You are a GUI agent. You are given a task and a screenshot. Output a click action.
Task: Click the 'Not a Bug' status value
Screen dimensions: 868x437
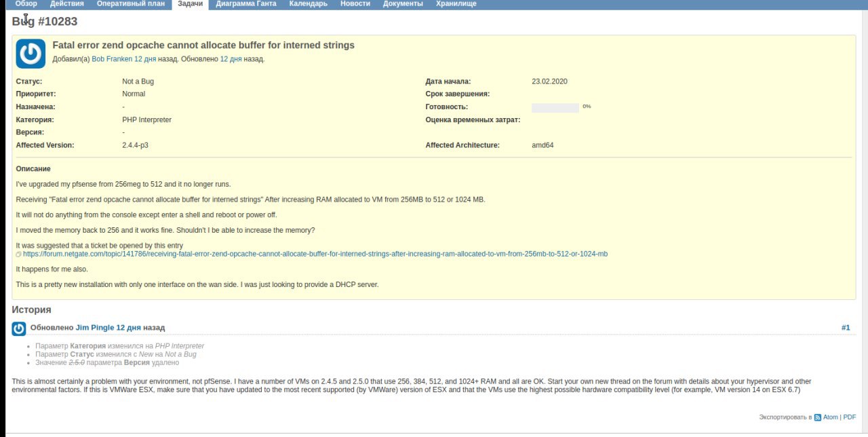(x=138, y=81)
